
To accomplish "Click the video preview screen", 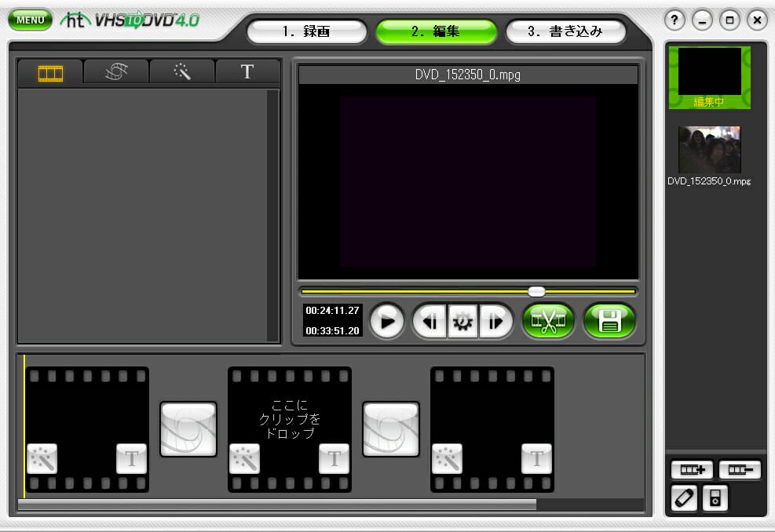I will [x=467, y=182].
